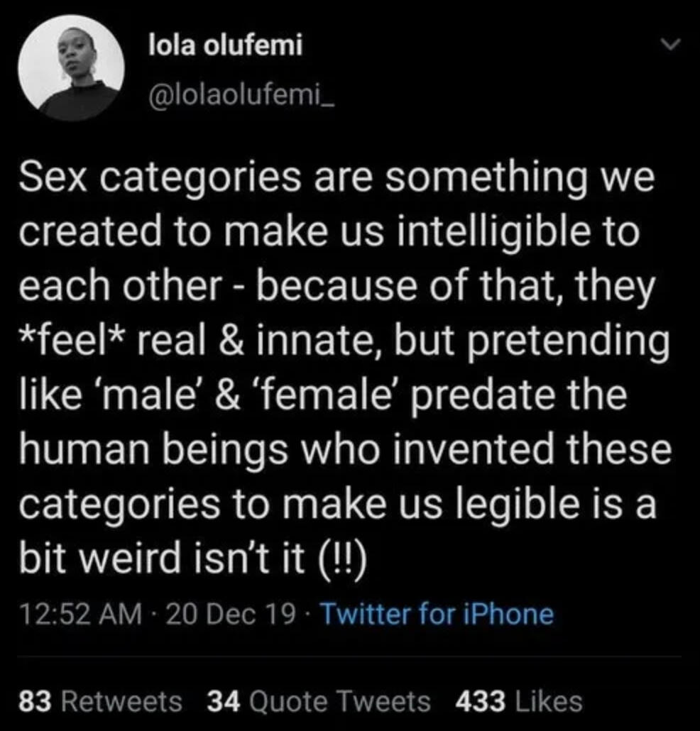Screen dimensions: 700x731
Task: Open the lola olufemi display name
Action: pos(225,46)
